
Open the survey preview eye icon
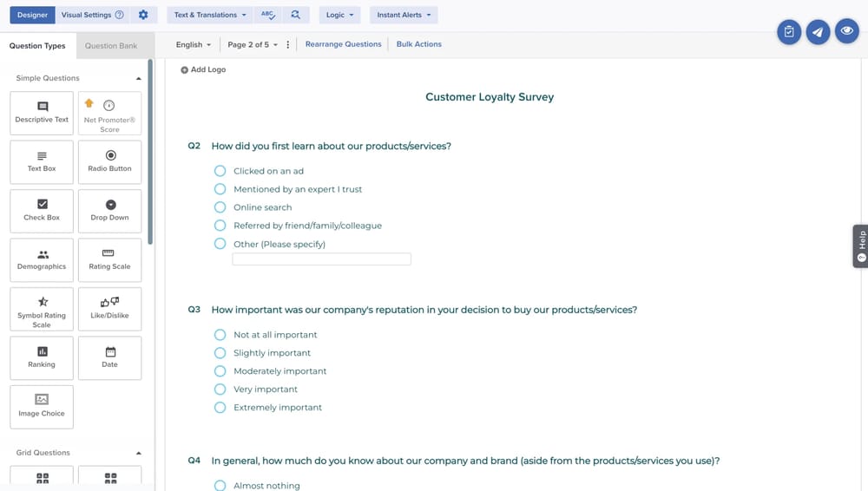[846, 32]
